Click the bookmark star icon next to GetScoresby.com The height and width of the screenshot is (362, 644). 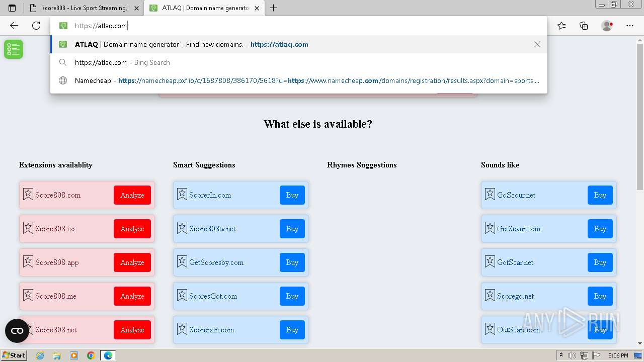182,261
